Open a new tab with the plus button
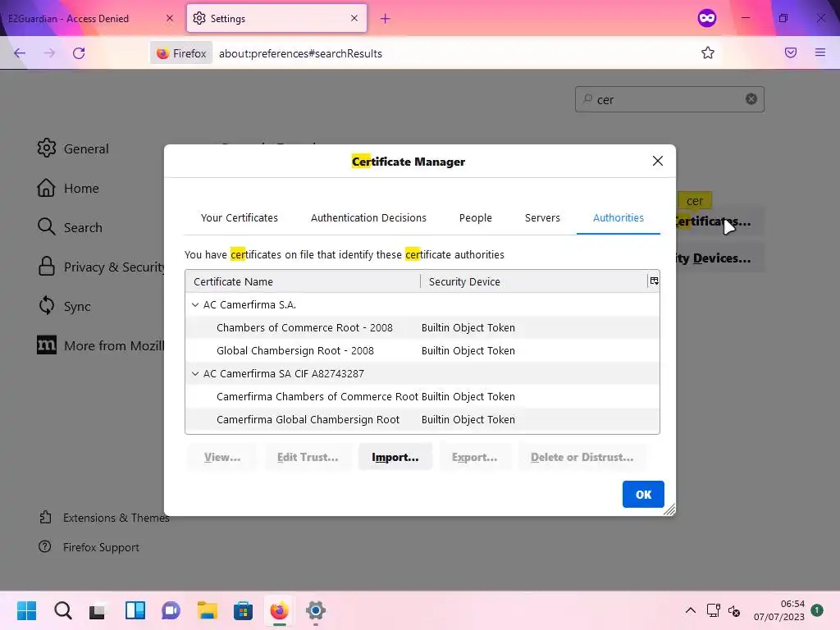 tap(386, 19)
